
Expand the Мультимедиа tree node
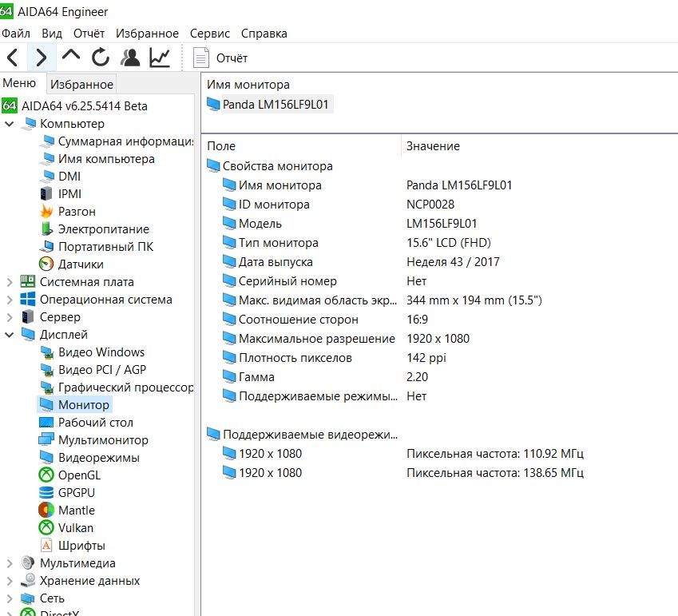click(9, 563)
